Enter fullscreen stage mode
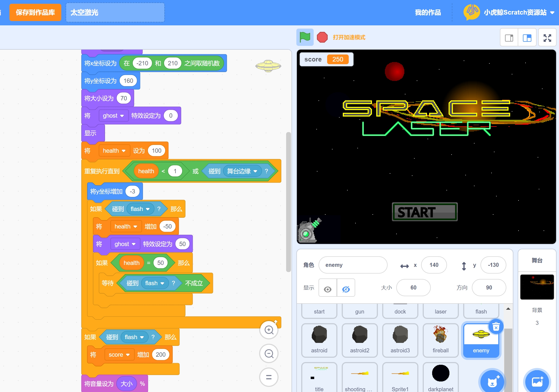 click(x=547, y=38)
